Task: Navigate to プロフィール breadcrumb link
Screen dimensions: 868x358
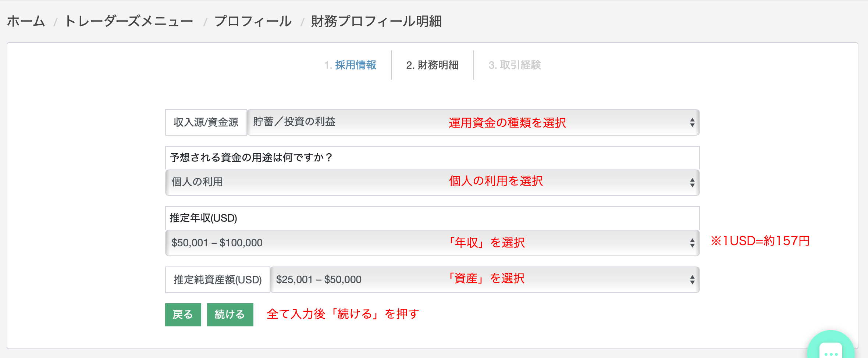Action: click(x=253, y=21)
